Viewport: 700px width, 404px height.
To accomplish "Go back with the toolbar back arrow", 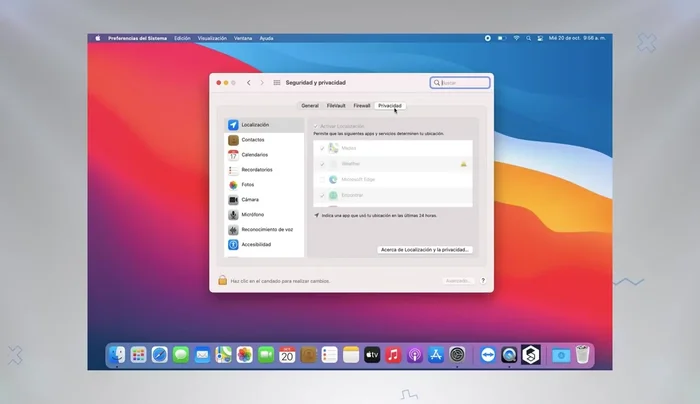I will [x=248, y=82].
